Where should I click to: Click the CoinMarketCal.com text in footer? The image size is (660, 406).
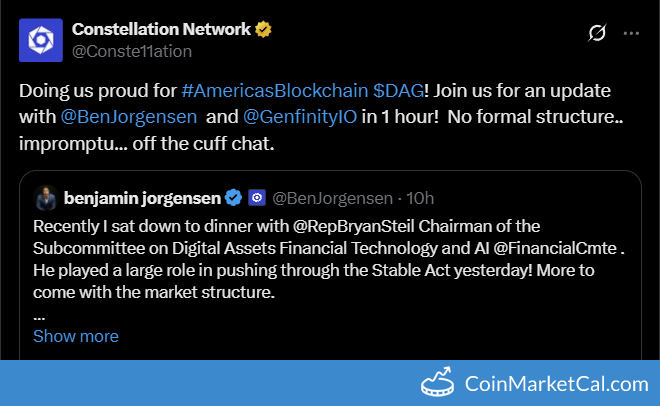click(556, 384)
